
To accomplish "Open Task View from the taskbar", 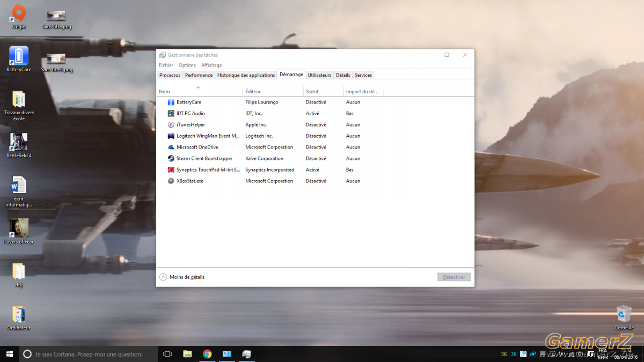I will (x=167, y=354).
